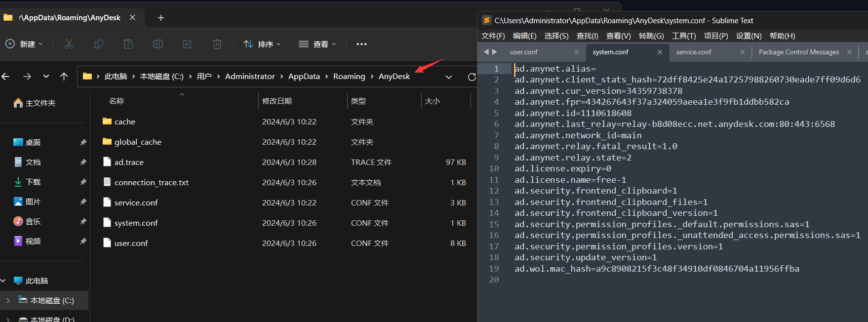Screen dimensions: 868x322
Task: Open the 排序 (Sort) dropdown
Action: click(x=262, y=44)
